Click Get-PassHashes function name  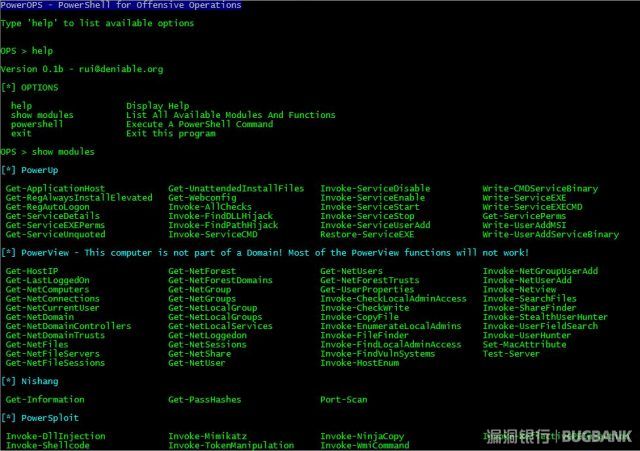(204, 400)
